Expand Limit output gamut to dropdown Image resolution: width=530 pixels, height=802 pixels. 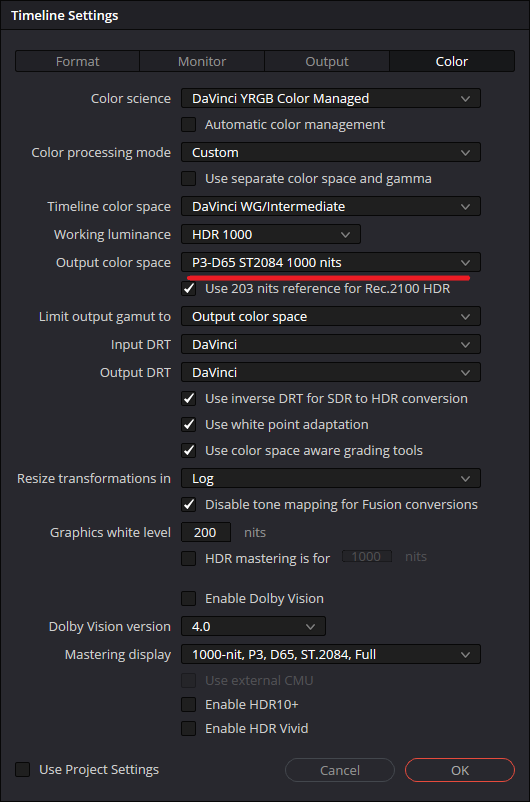330,317
